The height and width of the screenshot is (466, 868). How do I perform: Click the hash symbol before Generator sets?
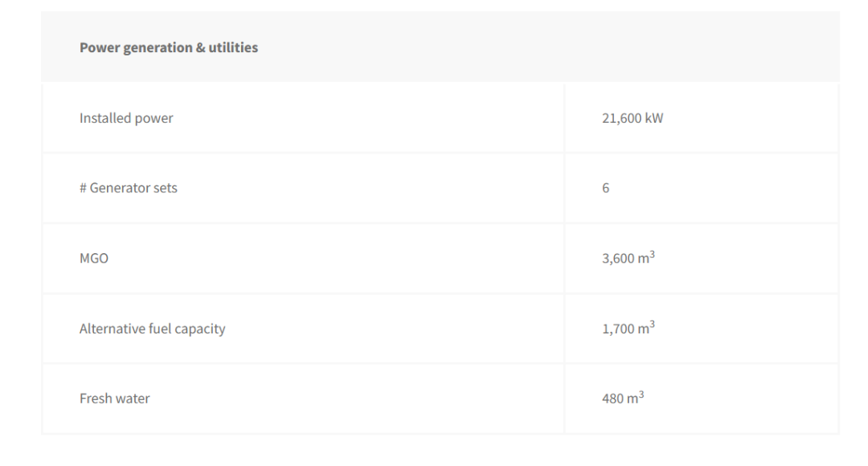tap(83, 188)
